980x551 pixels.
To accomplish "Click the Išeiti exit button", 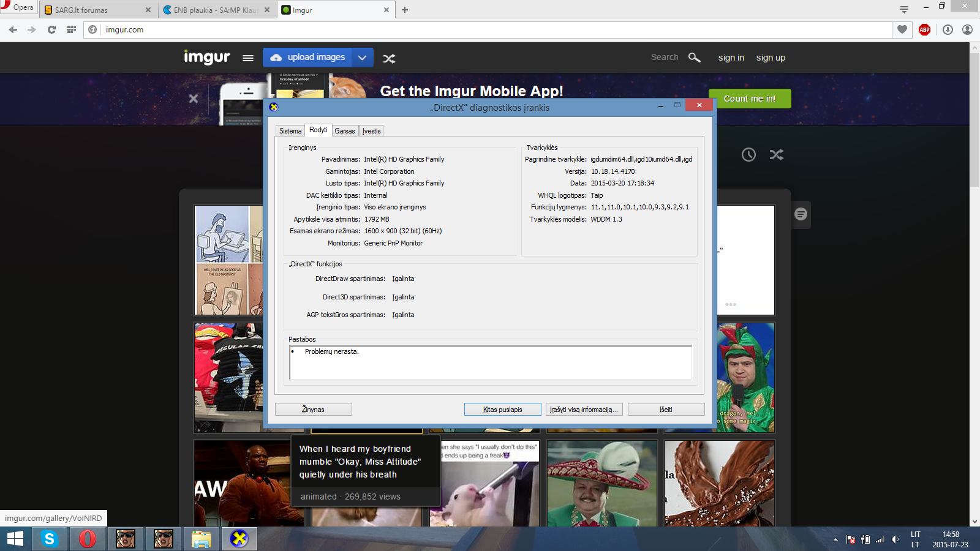I will pyautogui.click(x=666, y=410).
